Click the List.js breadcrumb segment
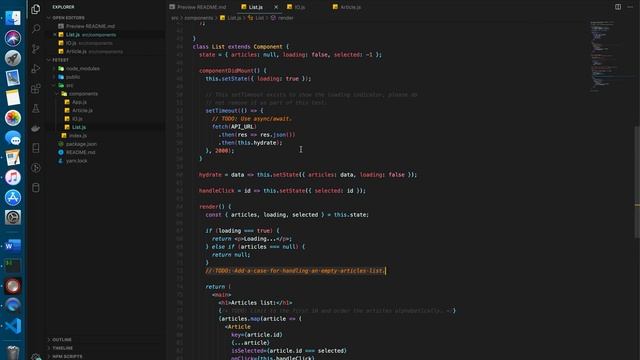The image size is (640, 360). [234, 18]
